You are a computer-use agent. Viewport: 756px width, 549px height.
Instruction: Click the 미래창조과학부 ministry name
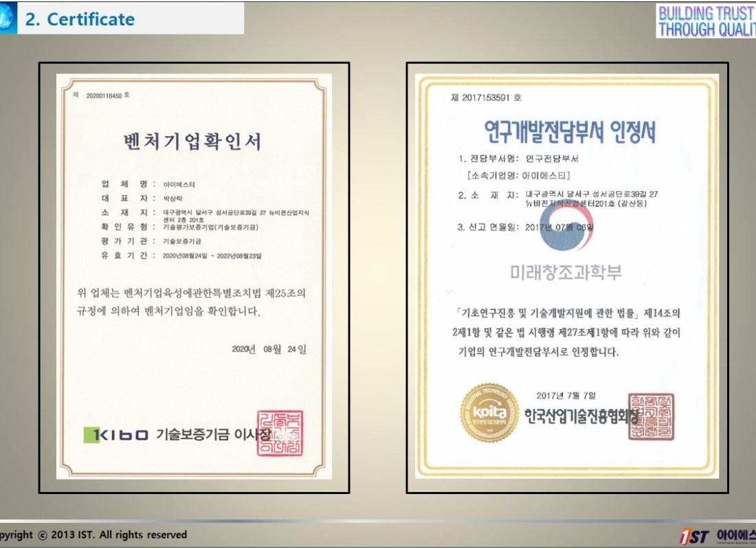pyautogui.click(x=566, y=272)
